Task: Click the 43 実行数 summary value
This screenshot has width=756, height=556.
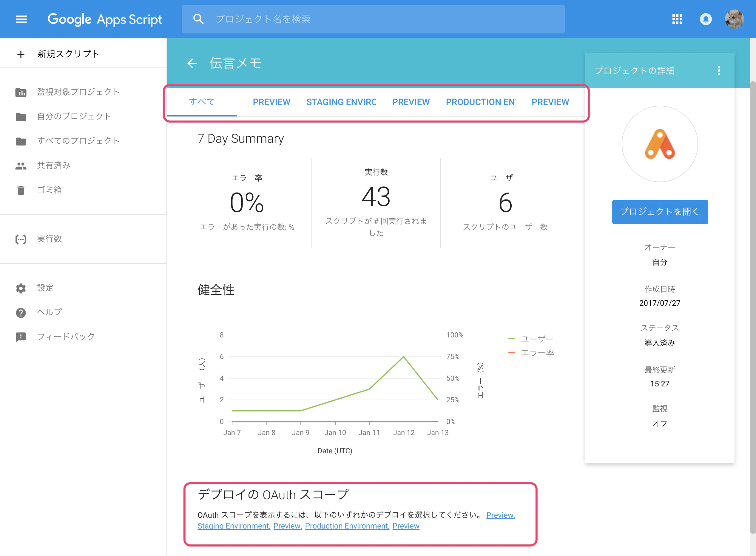Action: (x=376, y=197)
